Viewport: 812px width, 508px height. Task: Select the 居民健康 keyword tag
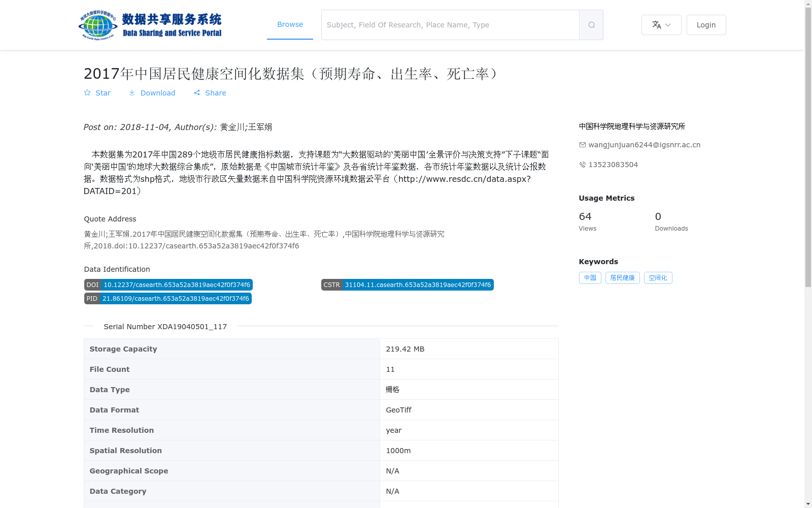[622, 278]
